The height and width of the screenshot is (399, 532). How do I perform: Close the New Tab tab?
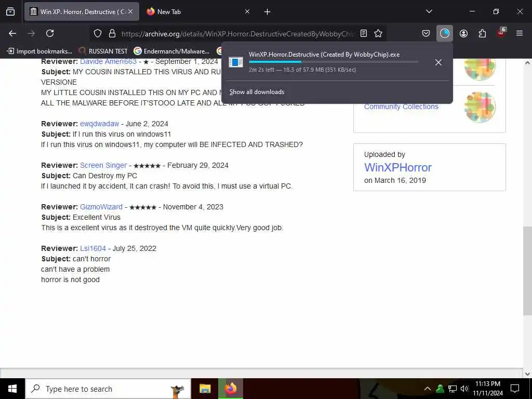tap(247, 11)
